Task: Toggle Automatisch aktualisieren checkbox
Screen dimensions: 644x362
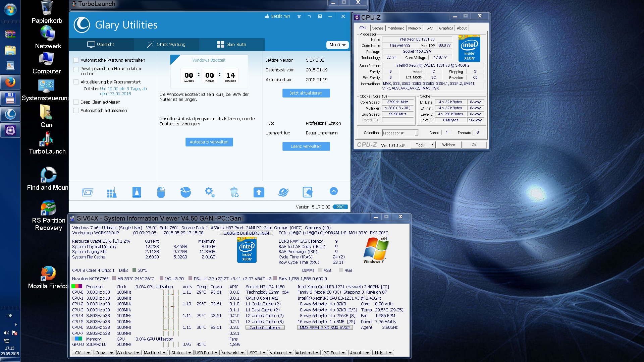Action: point(76,111)
